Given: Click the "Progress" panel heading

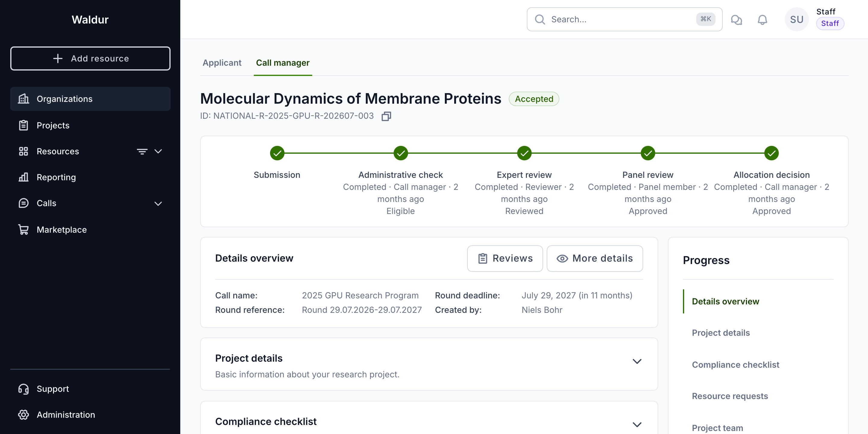Looking at the screenshot, I should (x=706, y=260).
